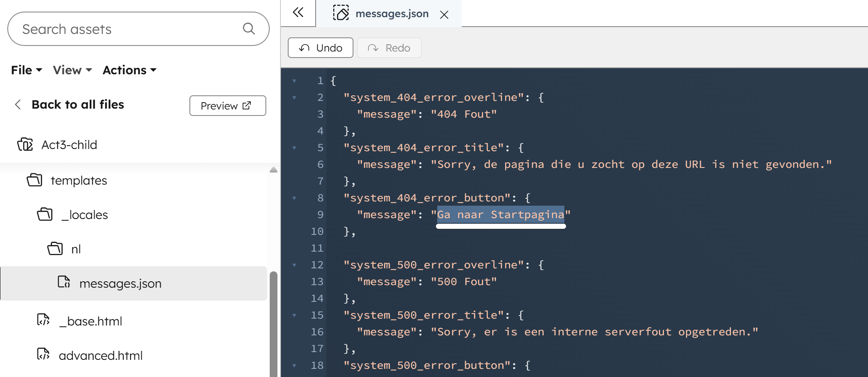Fold system_500_error_overline block at line 12

[x=294, y=265]
